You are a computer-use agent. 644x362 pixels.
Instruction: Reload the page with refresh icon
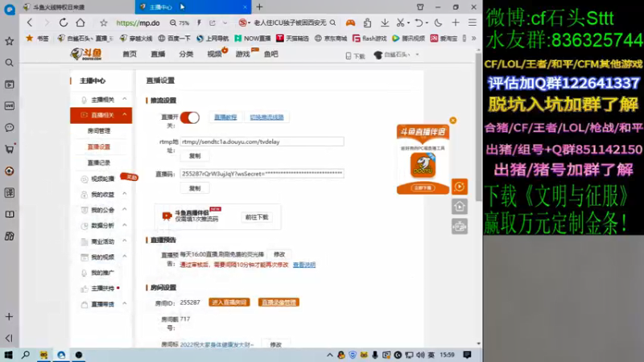click(x=64, y=23)
